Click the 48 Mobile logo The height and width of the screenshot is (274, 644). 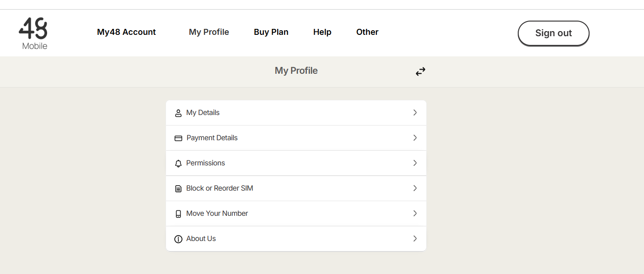[x=33, y=33]
